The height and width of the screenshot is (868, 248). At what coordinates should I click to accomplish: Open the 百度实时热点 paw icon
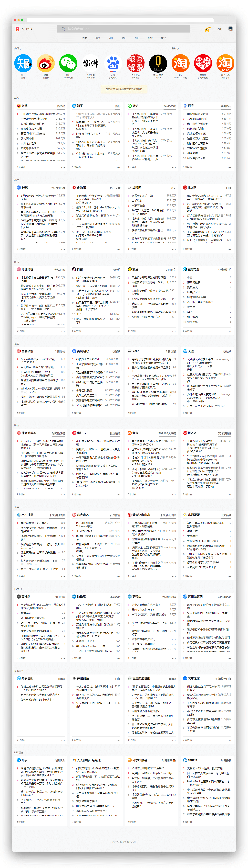tap(113, 63)
